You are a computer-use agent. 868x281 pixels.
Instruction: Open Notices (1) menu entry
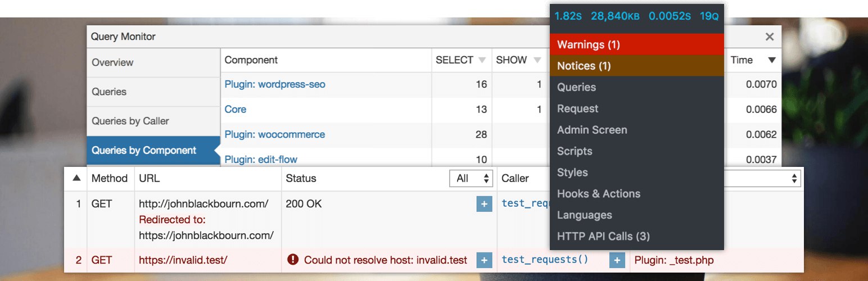coord(636,66)
